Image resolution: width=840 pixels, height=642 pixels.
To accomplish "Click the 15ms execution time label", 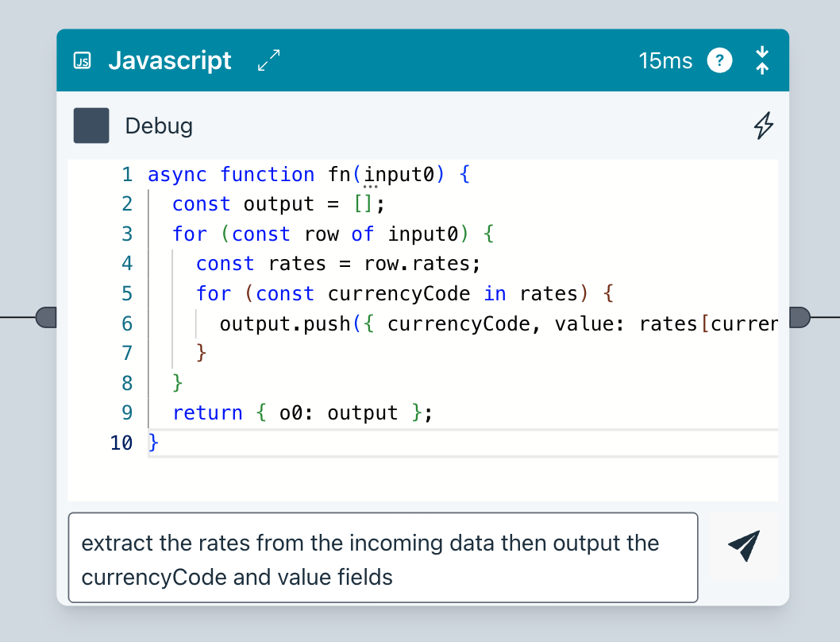I will pos(665,60).
